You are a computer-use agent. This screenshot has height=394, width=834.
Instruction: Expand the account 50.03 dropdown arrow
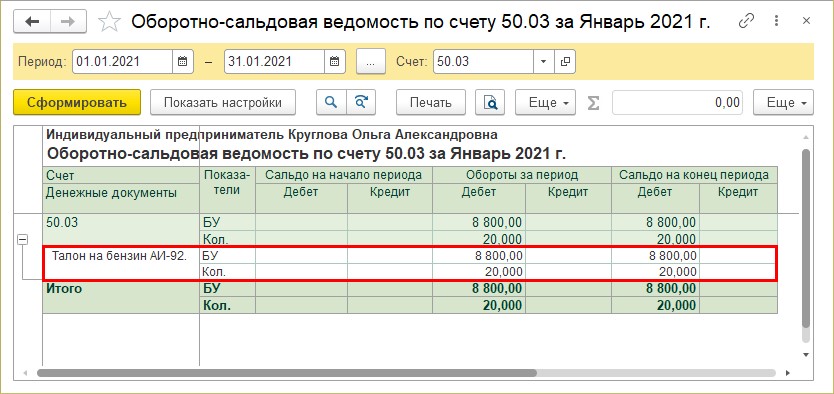544,62
